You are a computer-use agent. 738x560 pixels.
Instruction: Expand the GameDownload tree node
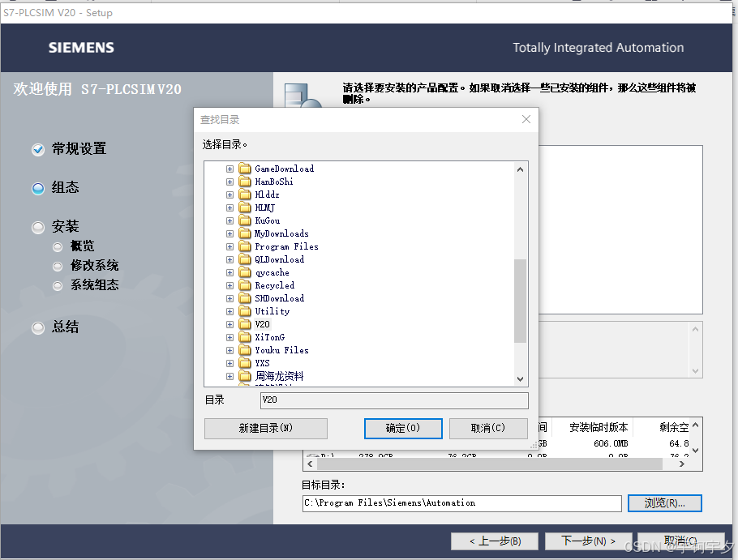[x=230, y=169]
